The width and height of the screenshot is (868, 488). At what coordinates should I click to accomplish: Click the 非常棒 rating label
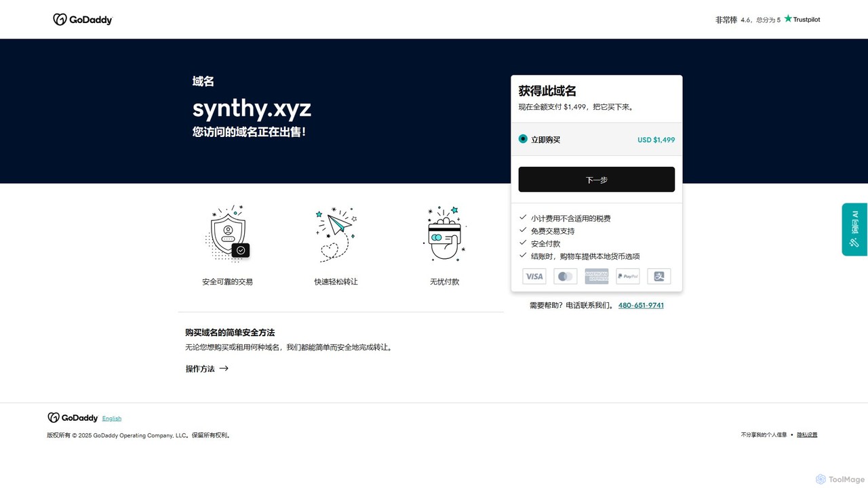726,20
